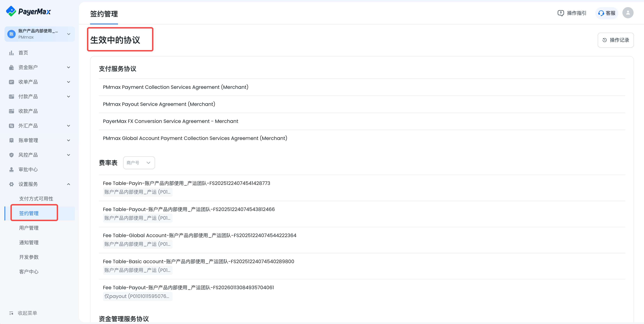
Task: Click the PMmax account subtitle text
Action: pyautogui.click(x=26, y=37)
